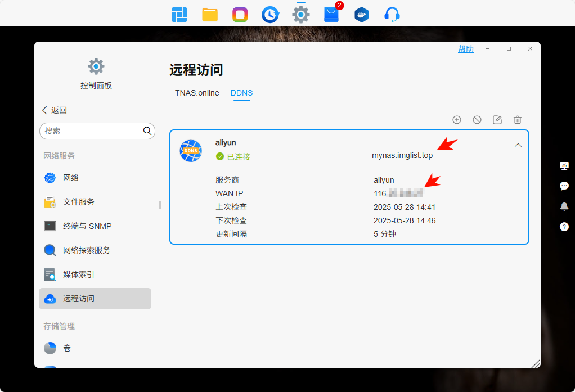This screenshot has height=392, width=575.
Task: Open 终端与 SNMP settings
Action: 95,226
